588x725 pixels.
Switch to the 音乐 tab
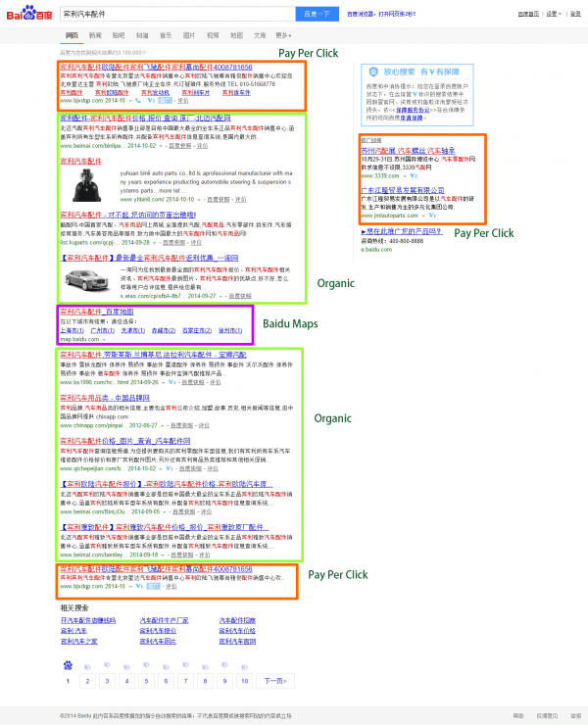(x=166, y=35)
